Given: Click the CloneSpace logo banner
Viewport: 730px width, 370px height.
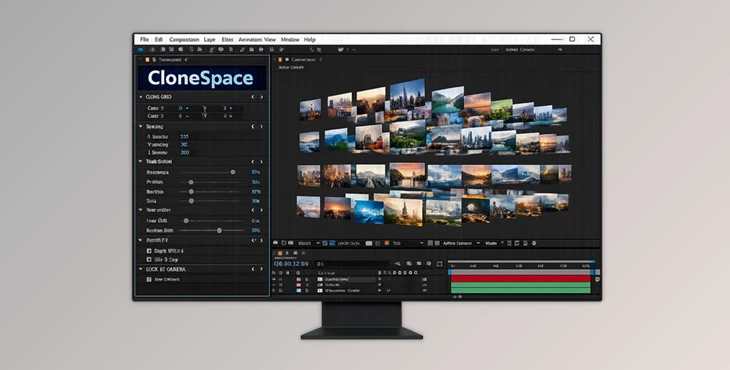Looking at the screenshot, I should pyautogui.click(x=202, y=78).
